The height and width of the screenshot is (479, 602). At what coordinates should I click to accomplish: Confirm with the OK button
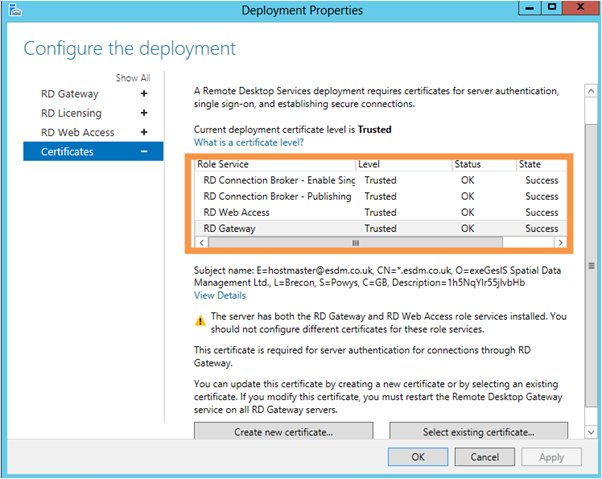click(418, 457)
